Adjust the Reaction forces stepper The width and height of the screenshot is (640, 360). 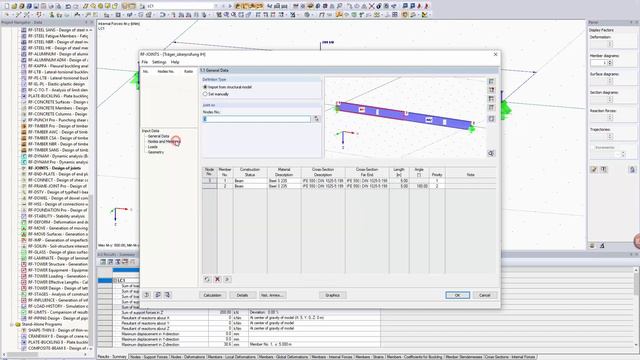(610, 118)
